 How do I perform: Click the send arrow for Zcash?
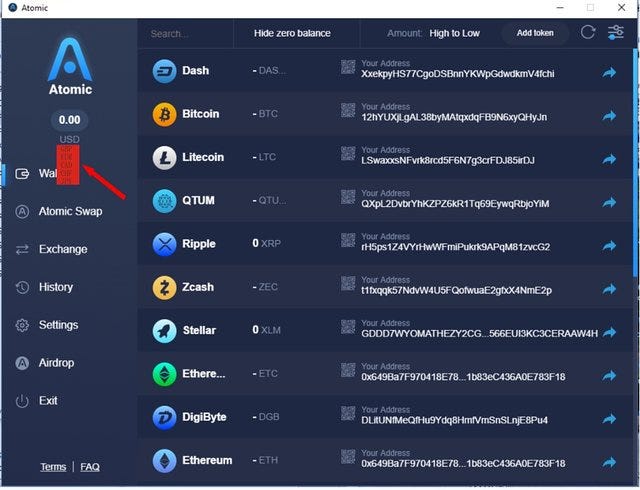click(x=609, y=289)
